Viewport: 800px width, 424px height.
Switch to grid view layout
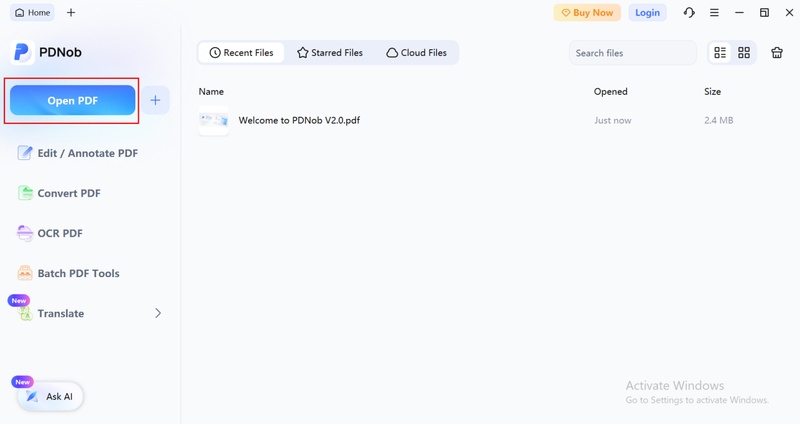pos(744,53)
